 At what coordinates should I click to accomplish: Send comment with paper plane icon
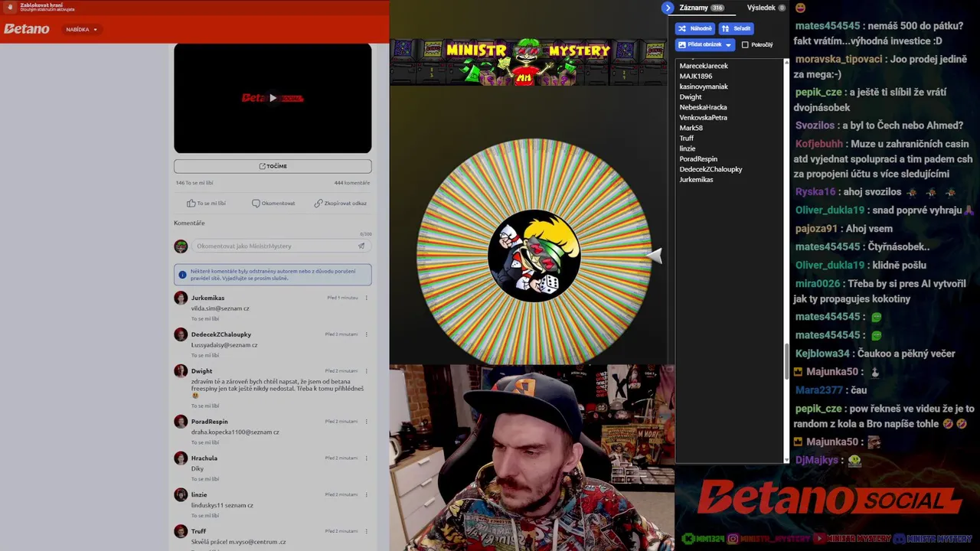(361, 246)
